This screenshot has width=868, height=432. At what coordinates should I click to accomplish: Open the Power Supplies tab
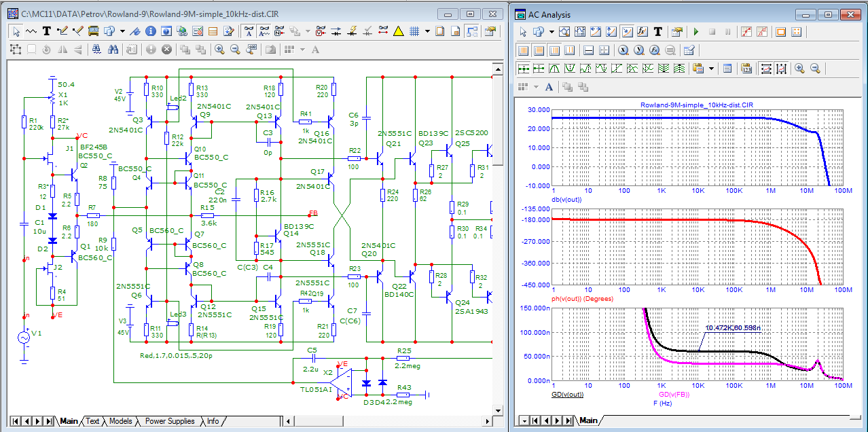point(170,421)
